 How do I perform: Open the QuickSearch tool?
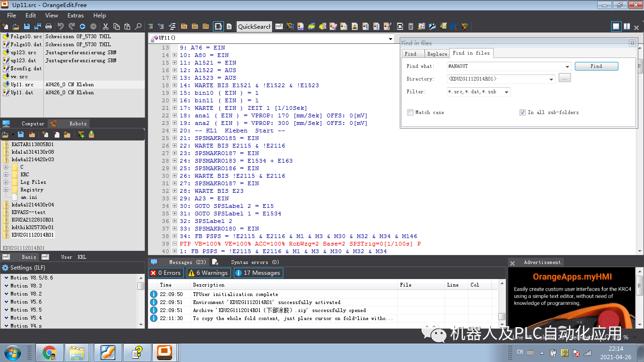tap(254, 27)
